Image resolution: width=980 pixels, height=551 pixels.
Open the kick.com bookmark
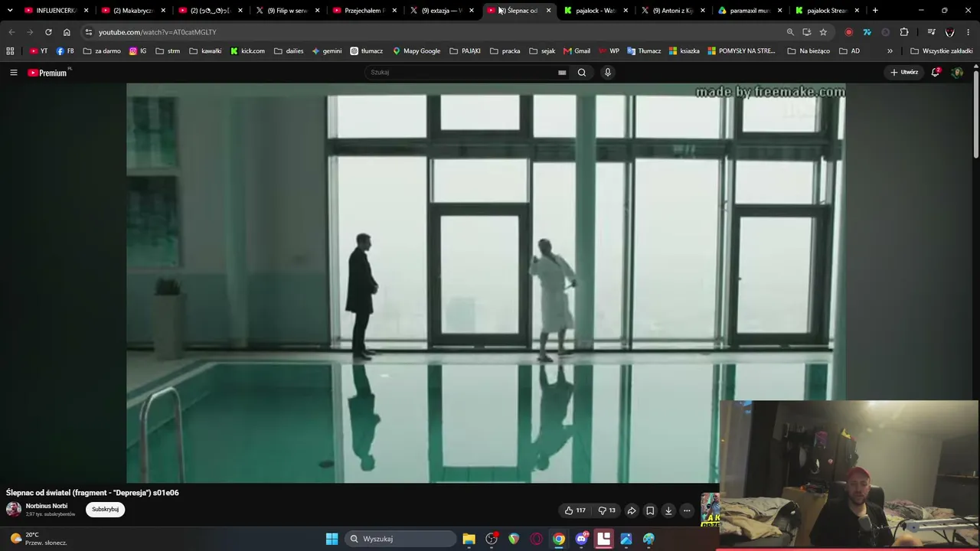pyautogui.click(x=247, y=51)
